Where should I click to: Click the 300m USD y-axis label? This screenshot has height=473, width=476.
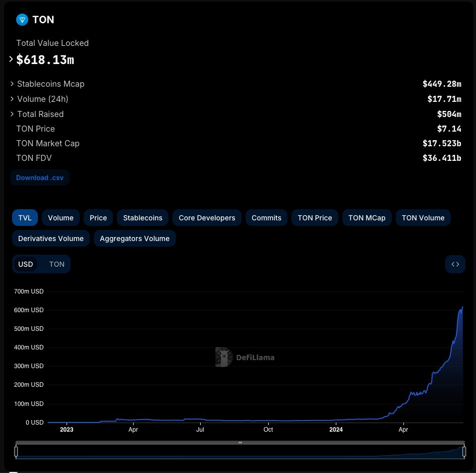click(x=29, y=366)
